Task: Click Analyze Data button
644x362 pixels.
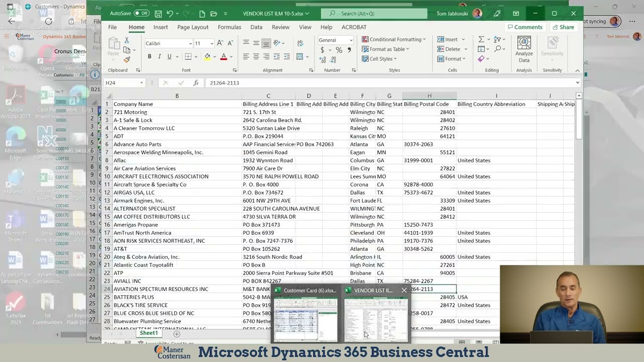Action: click(524, 49)
